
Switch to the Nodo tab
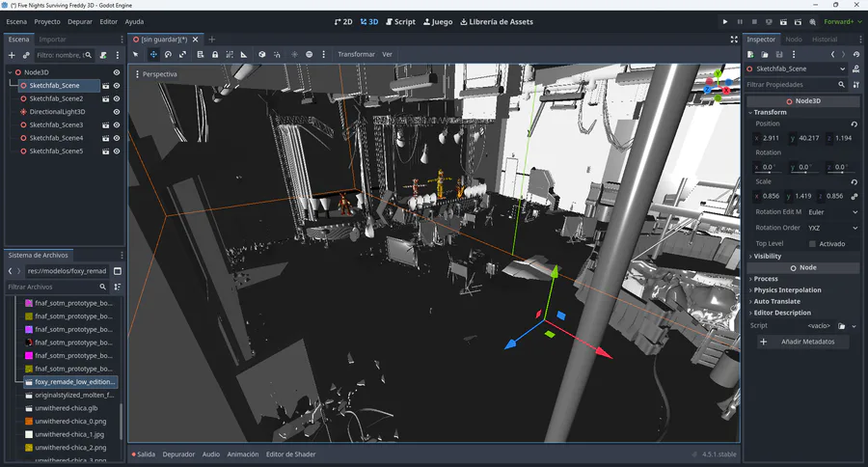click(794, 40)
